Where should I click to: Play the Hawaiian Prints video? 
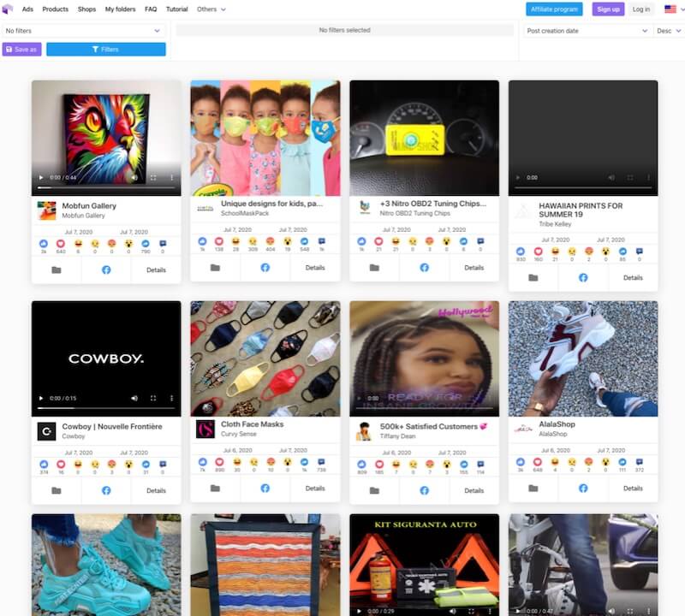(x=518, y=178)
